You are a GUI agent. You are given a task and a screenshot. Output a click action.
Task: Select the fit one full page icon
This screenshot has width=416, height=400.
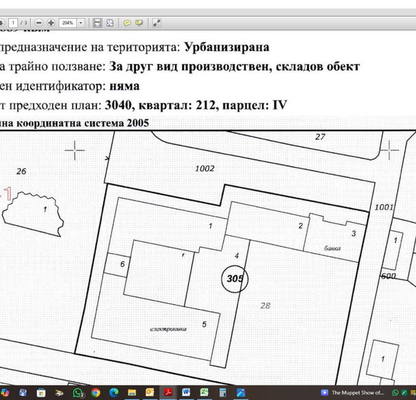tap(110, 23)
